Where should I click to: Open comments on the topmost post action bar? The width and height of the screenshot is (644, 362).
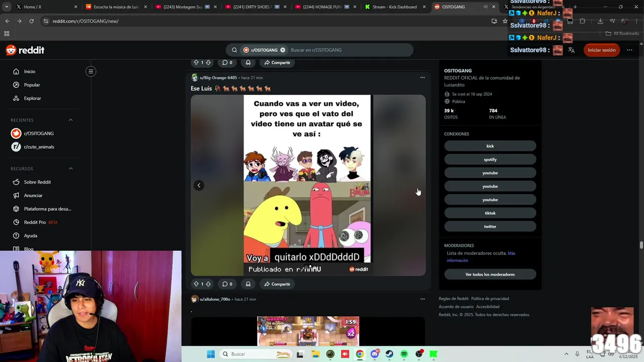(x=227, y=62)
